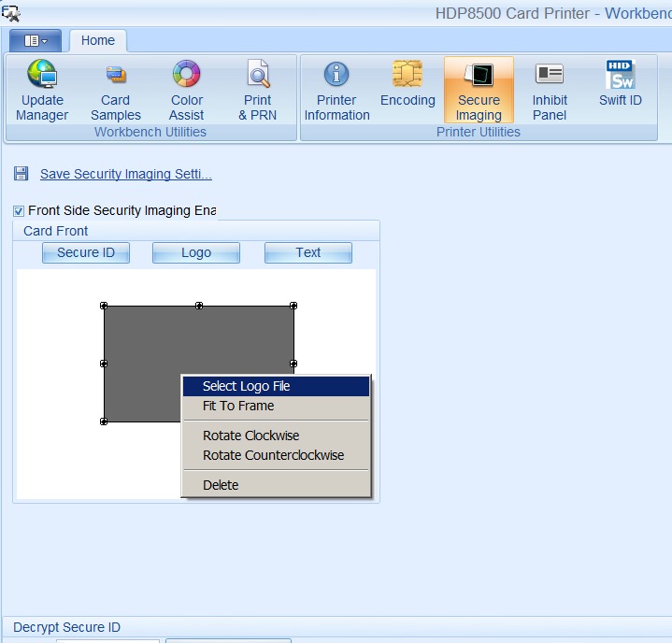The width and height of the screenshot is (672, 643).
Task: Open the Encoding utility
Action: coord(407,86)
